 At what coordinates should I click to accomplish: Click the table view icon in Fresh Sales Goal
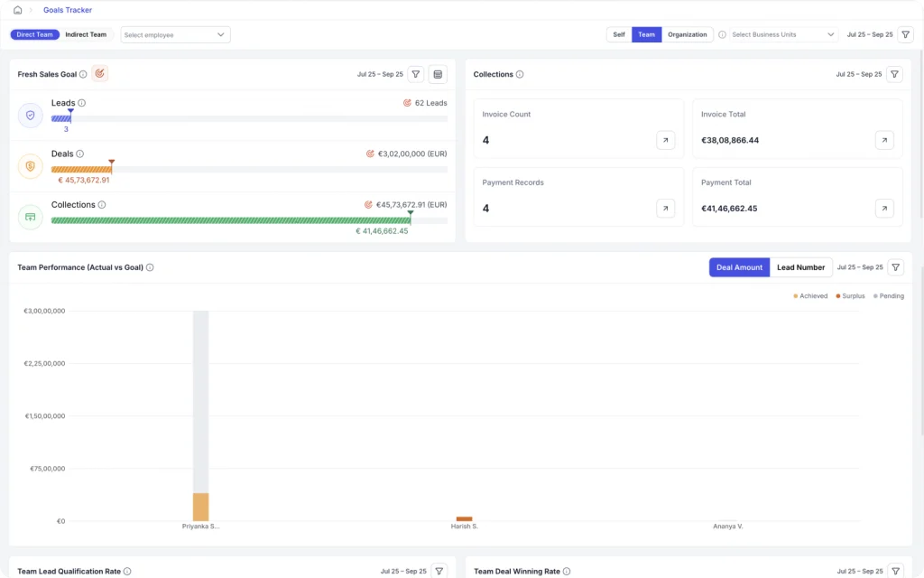pyautogui.click(x=438, y=74)
